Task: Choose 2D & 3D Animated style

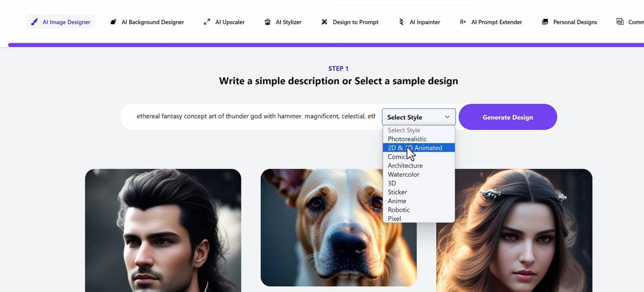Action: click(415, 147)
